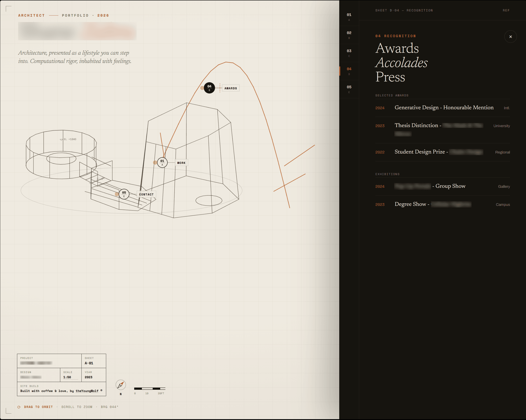This screenshot has height=420, width=526.
Task: Click the WORK label tag
Action: click(181, 163)
